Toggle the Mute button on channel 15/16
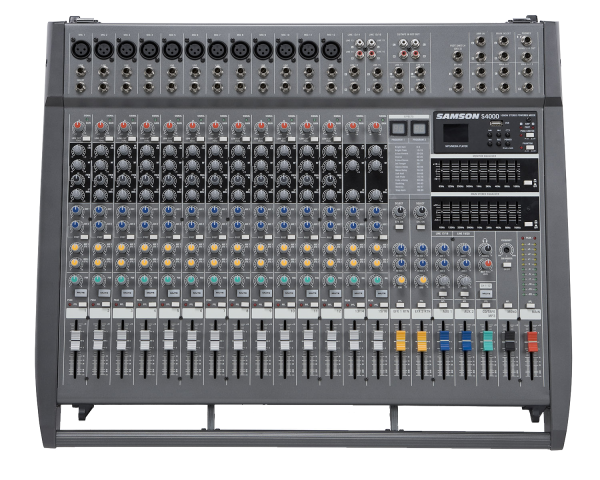 [x=381, y=293]
